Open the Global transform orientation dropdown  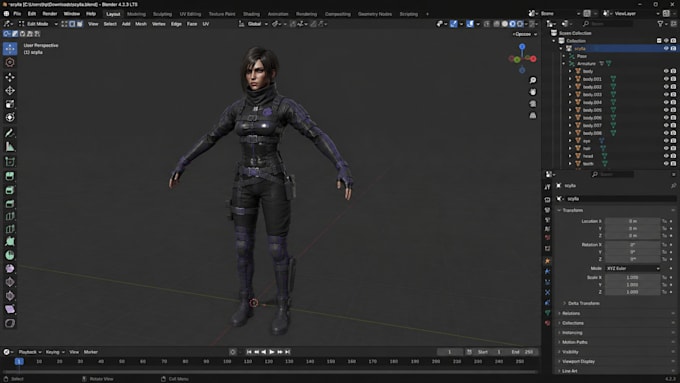click(254, 24)
